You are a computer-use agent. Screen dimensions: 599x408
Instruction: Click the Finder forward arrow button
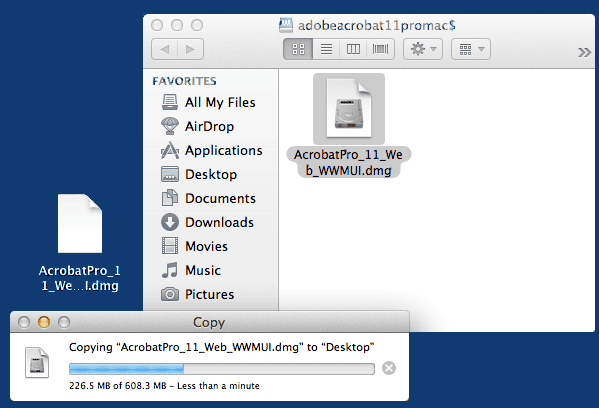[x=190, y=49]
